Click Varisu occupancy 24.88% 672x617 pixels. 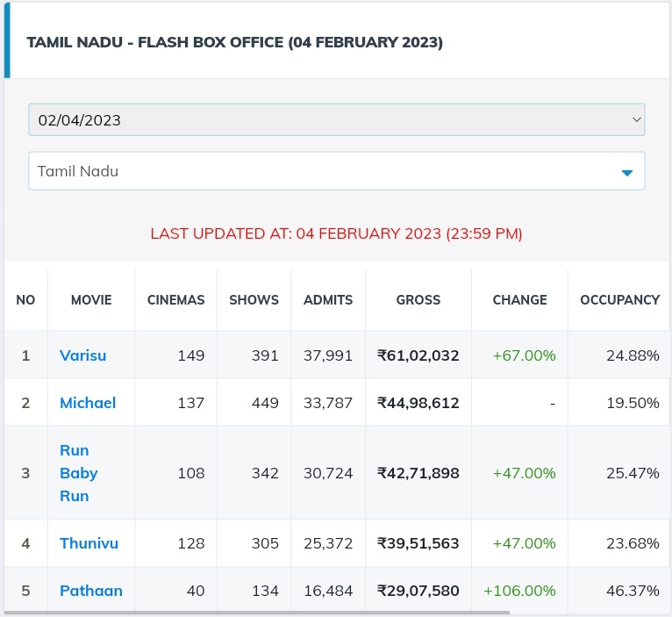[633, 355]
